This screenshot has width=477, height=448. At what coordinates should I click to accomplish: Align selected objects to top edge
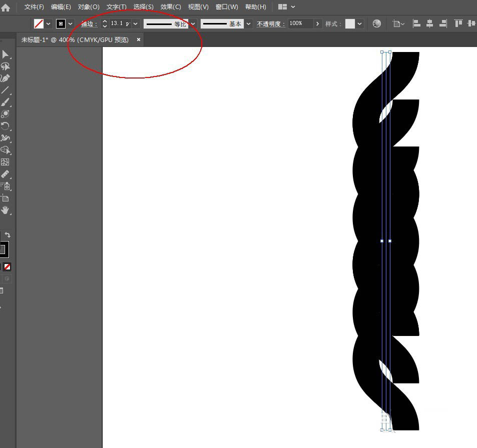tap(458, 23)
